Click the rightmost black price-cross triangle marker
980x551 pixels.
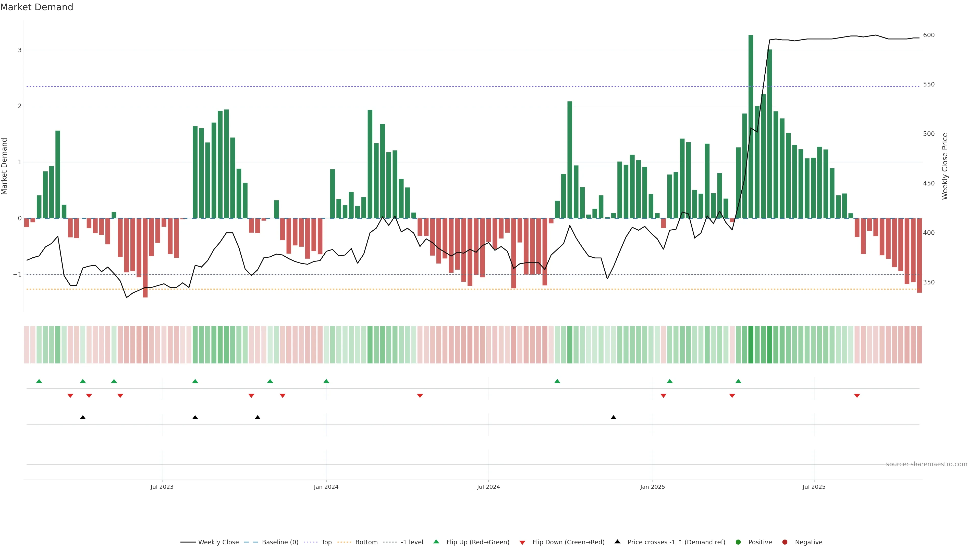point(613,418)
